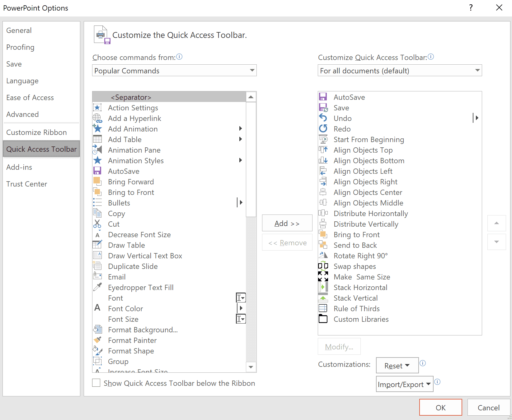Click the Align Objects Top icon
The height and width of the screenshot is (420, 512).
click(323, 150)
